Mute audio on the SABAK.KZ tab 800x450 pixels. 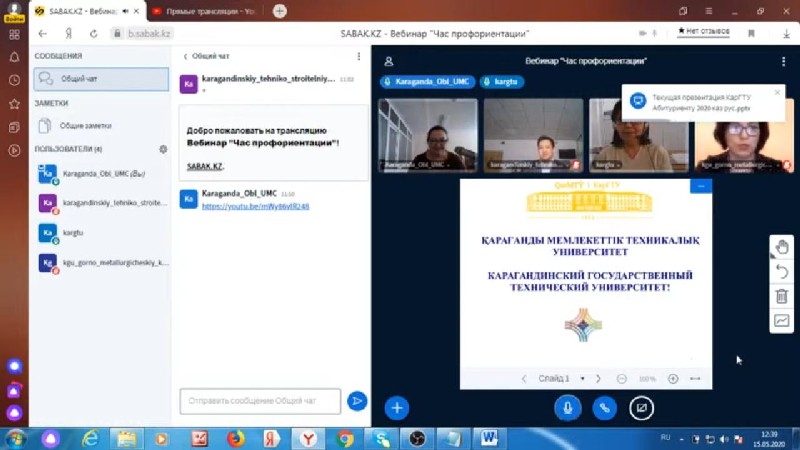point(126,11)
